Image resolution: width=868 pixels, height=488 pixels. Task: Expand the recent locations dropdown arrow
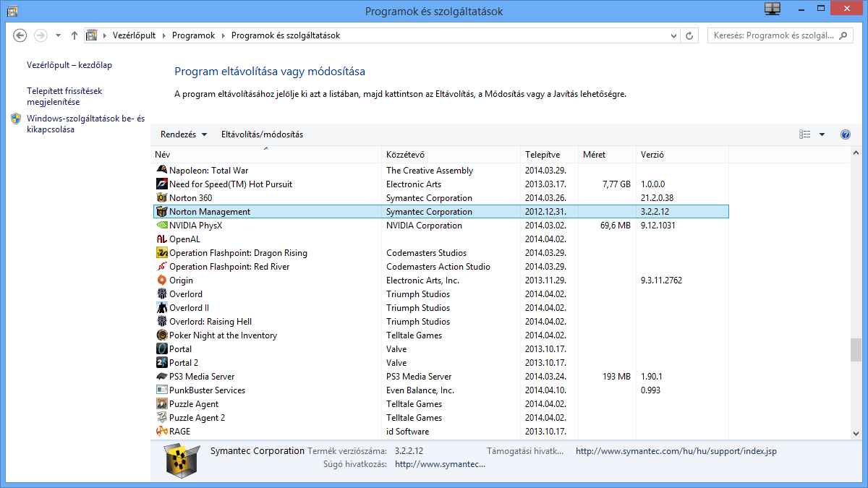(59, 35)
